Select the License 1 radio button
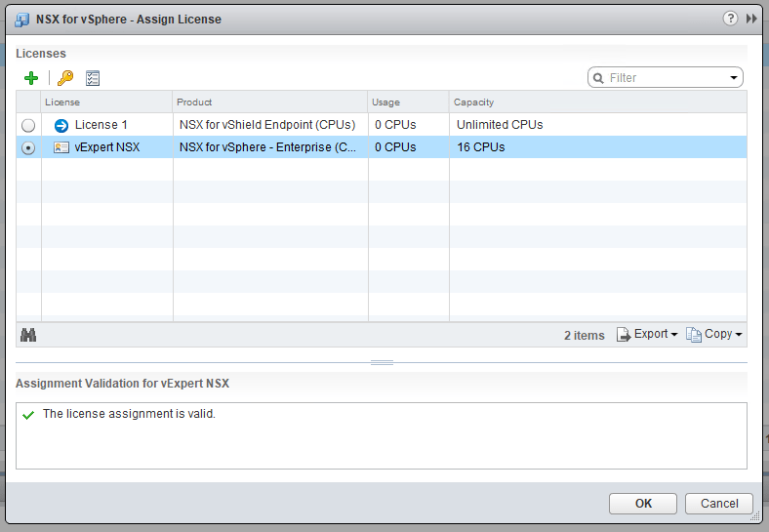 28,125
